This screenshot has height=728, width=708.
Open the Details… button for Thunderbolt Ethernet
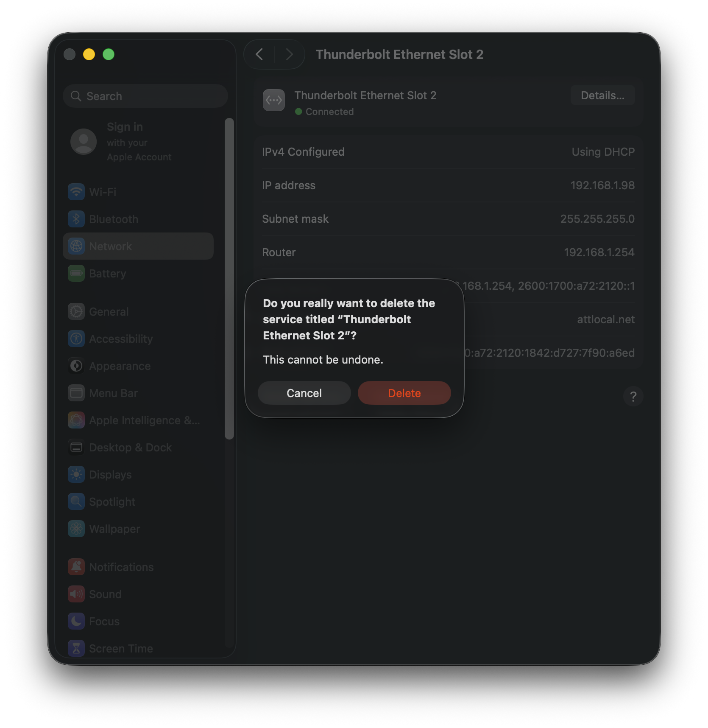click(x=602, y=95)
